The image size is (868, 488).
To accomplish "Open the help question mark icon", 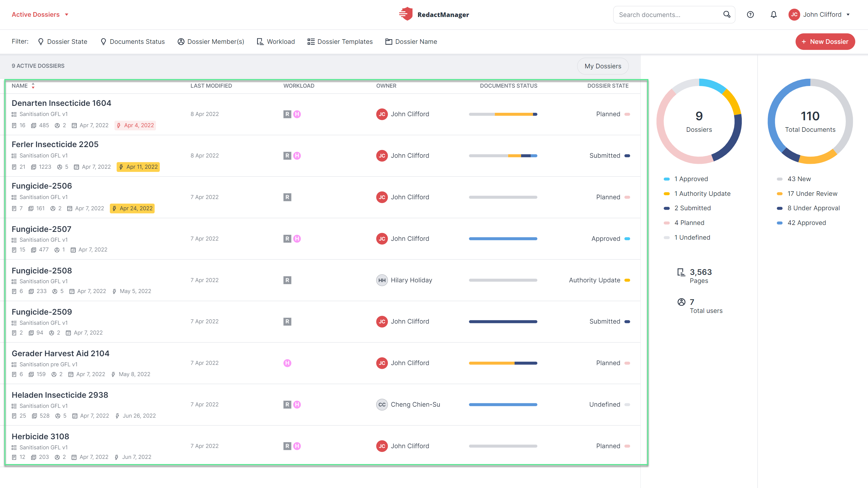I will pos(750,14).
